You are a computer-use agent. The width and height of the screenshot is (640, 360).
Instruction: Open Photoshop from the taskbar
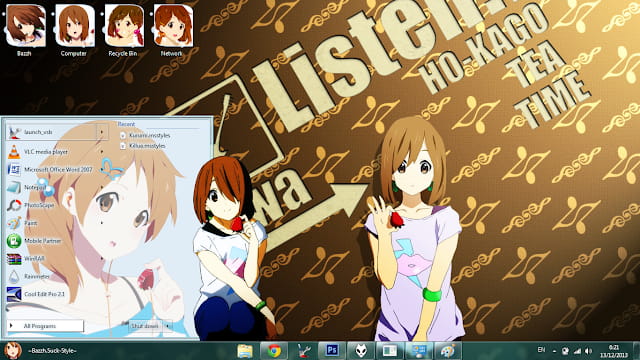click(x=332, y=351)
